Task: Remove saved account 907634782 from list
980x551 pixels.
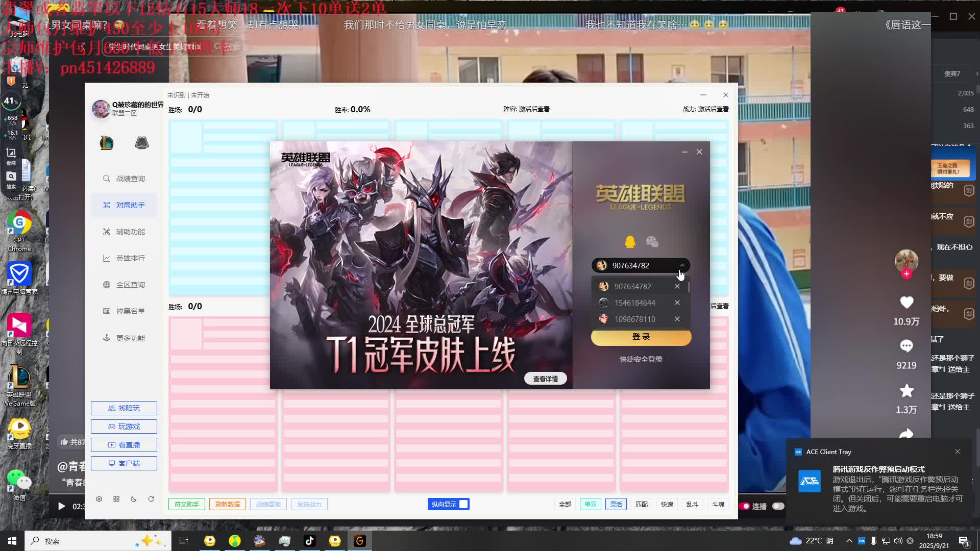Action: [677, 287]
